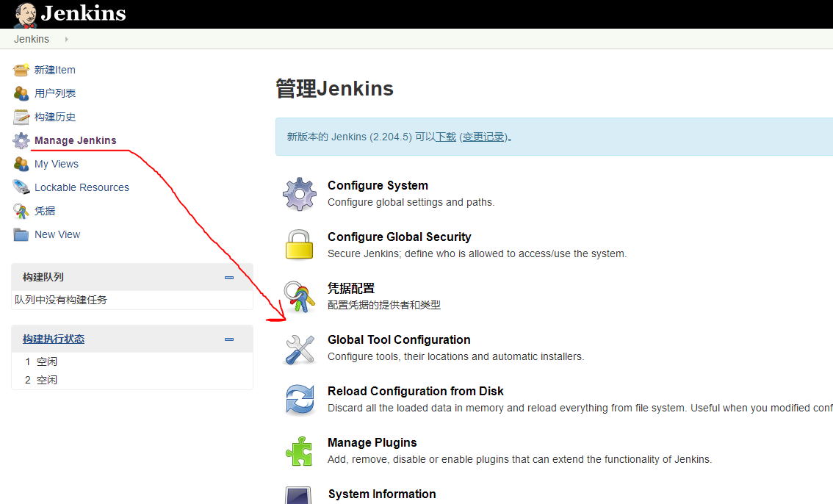This screenshot has width=833, height=504.
Task: Click the Manage Plugins puzzle piece icon
Action: click(299, 451)
